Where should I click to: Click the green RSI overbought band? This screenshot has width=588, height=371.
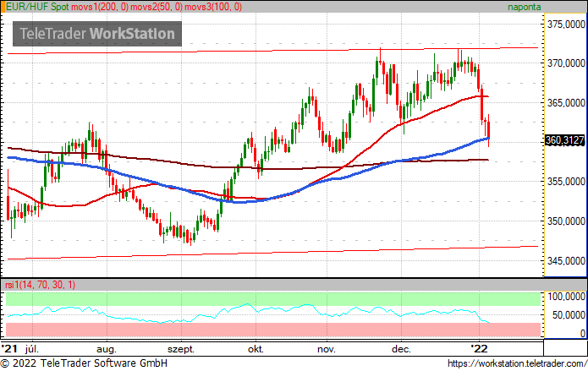pos(273,299)
